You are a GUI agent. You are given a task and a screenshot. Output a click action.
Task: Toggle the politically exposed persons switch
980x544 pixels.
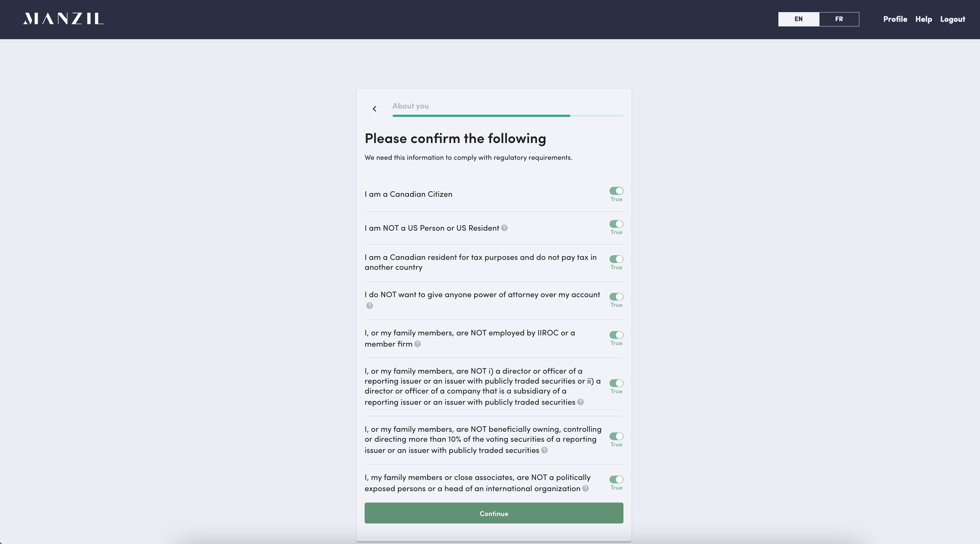pos(616,479)
